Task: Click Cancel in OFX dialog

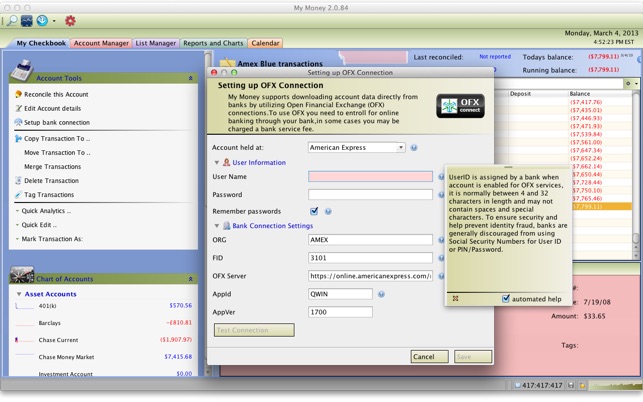Action: [429, 356]
